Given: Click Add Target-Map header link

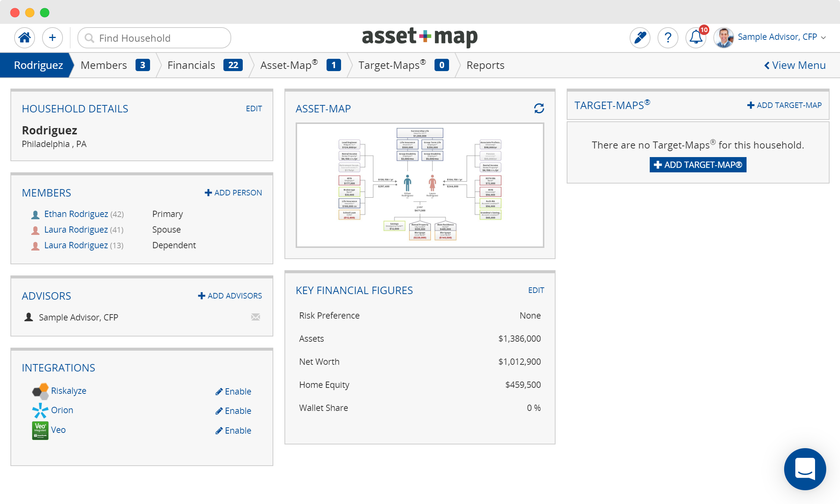Looking at the screenshot, I should pos(785,105).
